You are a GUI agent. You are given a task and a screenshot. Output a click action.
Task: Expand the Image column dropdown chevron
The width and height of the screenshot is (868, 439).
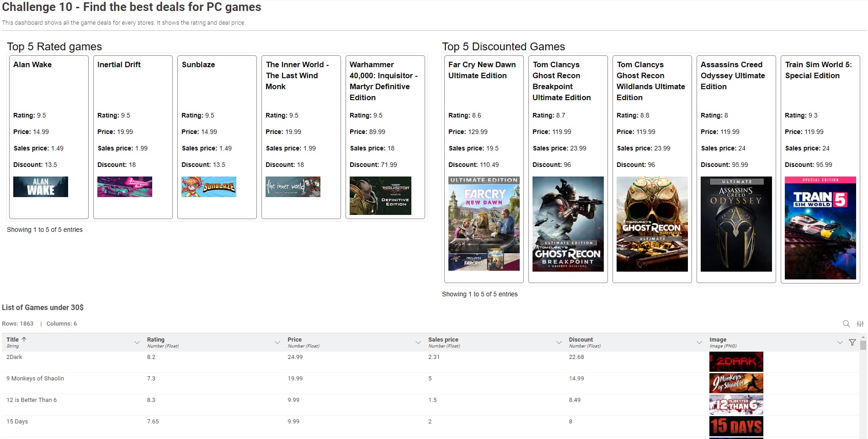840,343
